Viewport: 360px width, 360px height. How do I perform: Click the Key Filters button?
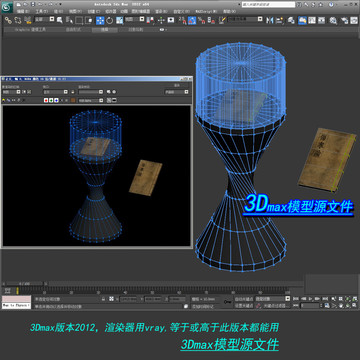coord(276,305)
